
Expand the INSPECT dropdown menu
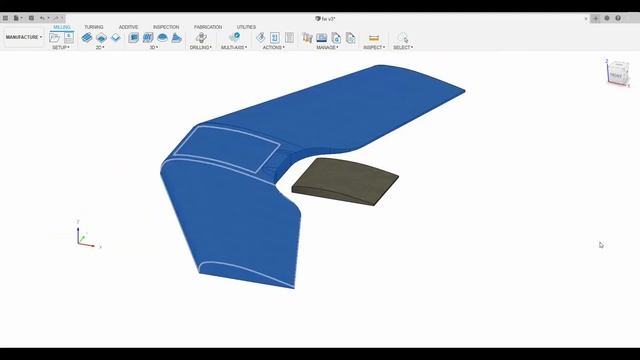374,47
